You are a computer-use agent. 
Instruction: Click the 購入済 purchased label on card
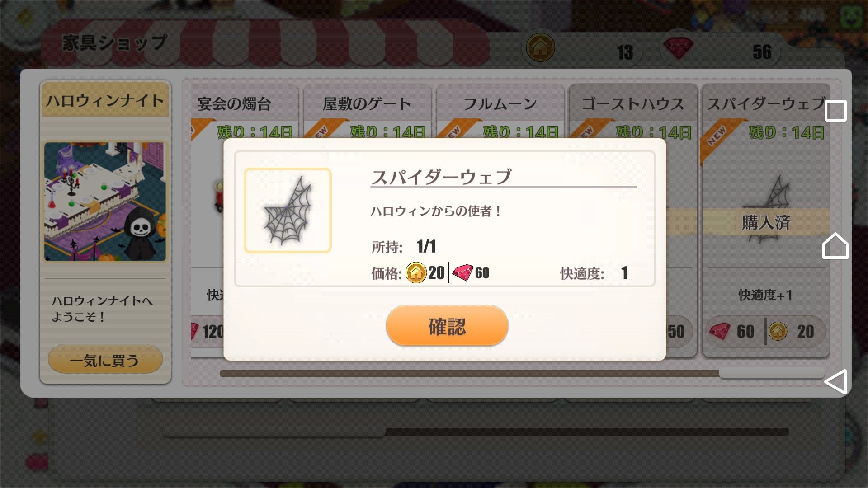click(x=766, y=222)
